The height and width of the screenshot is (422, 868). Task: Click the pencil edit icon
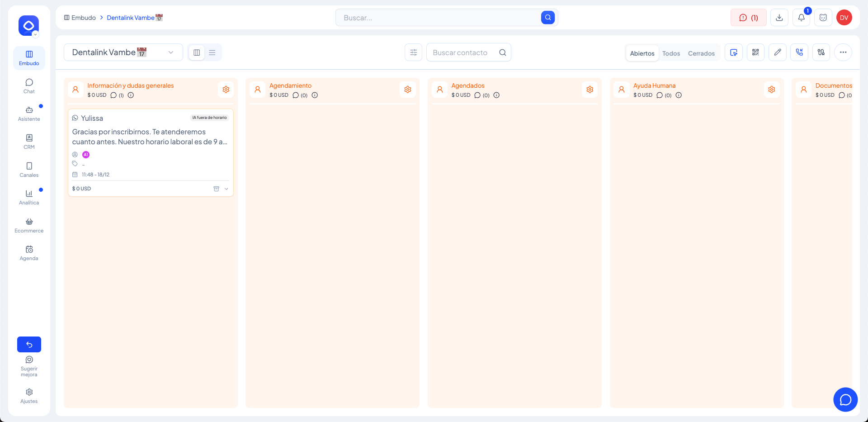pos(778,52)
